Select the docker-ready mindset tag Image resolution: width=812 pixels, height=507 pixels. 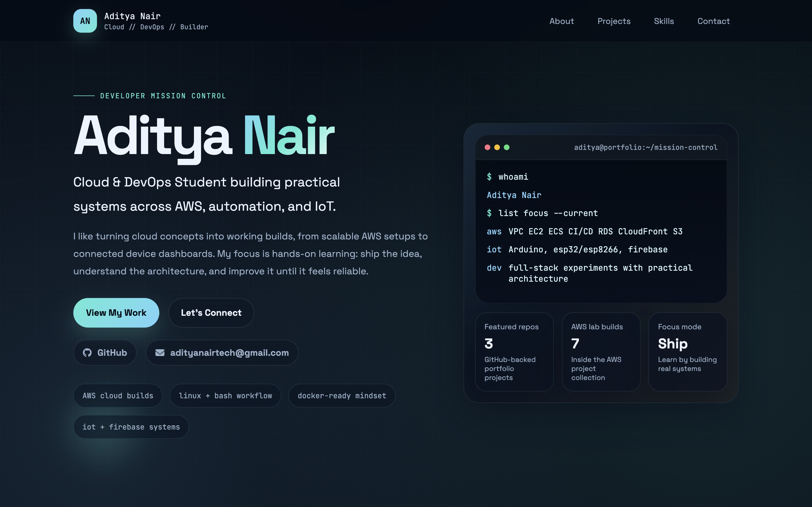[342, 396]
